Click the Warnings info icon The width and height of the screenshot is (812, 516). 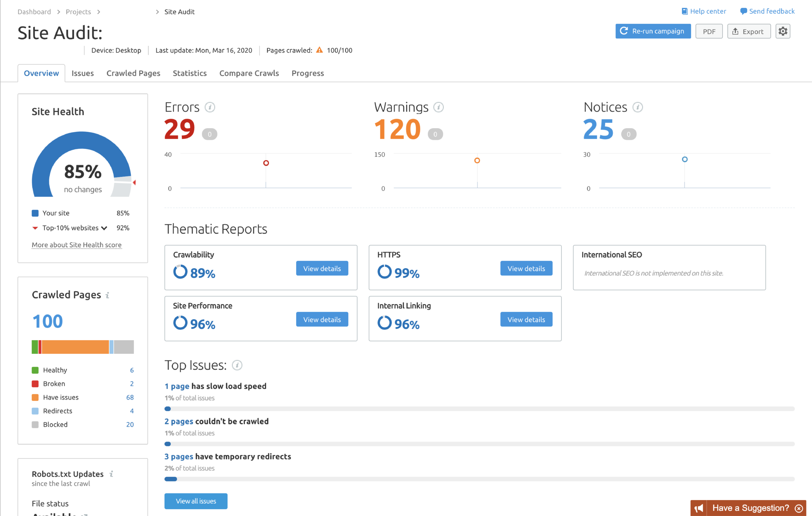click(x=438, y=107)
